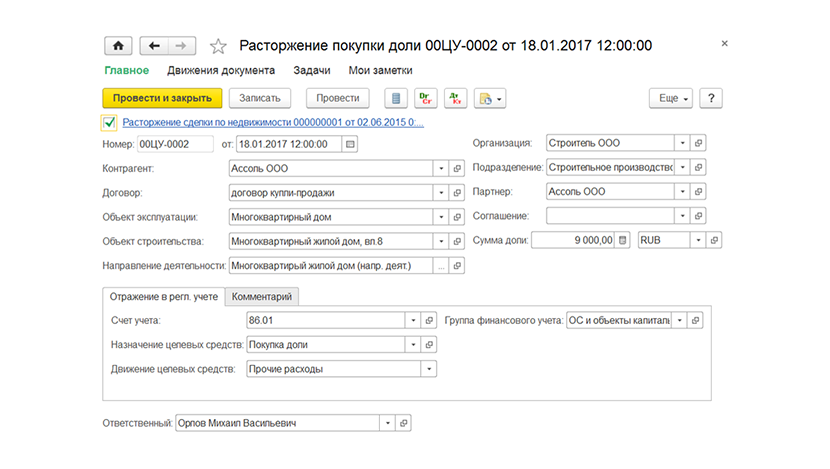The height and width of the screenshot is (469, 830).
Task: Click Провести и закрыть button
Action: [x=162, y=98]
